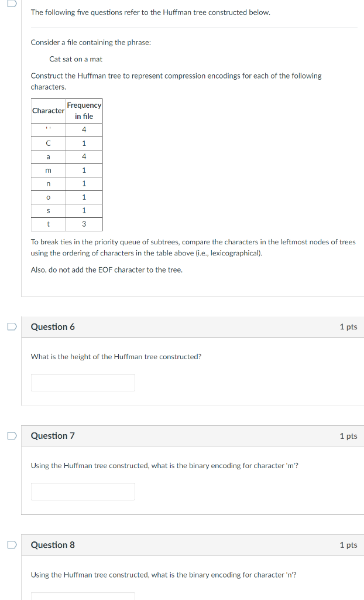Flag Question 6 for review
The image size is (364, 600).
[12, 326]
